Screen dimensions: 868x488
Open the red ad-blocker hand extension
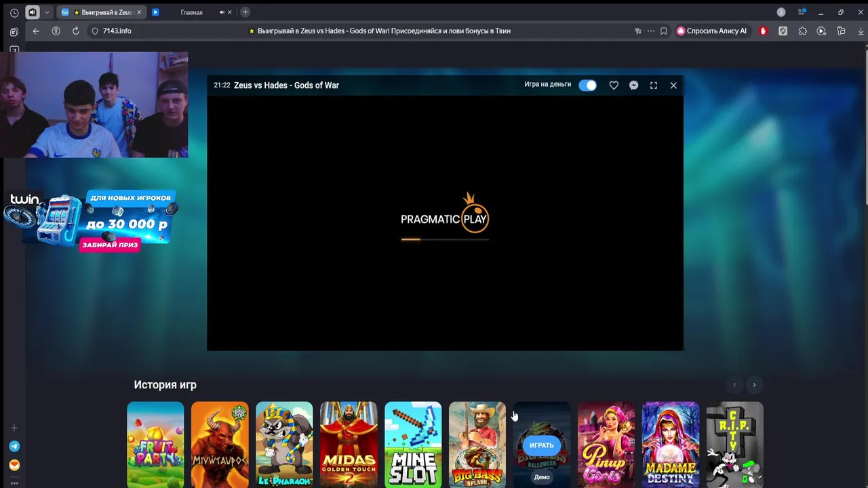click(x=764, y=31)
